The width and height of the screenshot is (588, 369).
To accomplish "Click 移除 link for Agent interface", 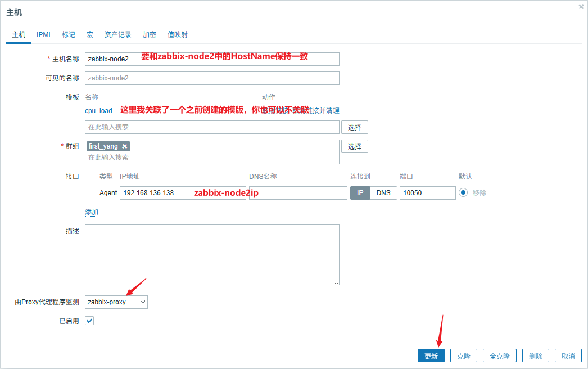I will [x=480, y=193].
